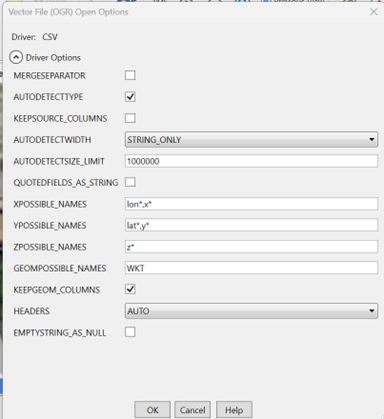The width and height of the screenshot is (384, 419).
Task: Check EMPTYSTRING_AS_NULL option
Action: pos(130,332)
